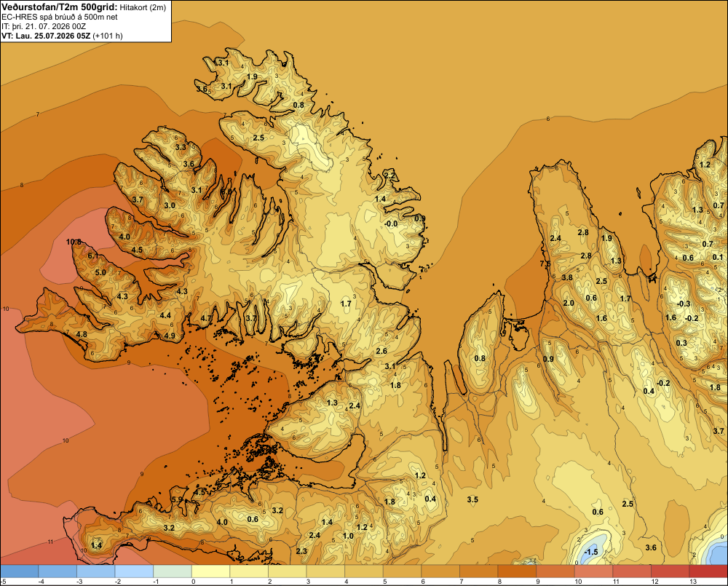
Task: Click the 3.5 temperature value in the bay
Action: (472, 499)
